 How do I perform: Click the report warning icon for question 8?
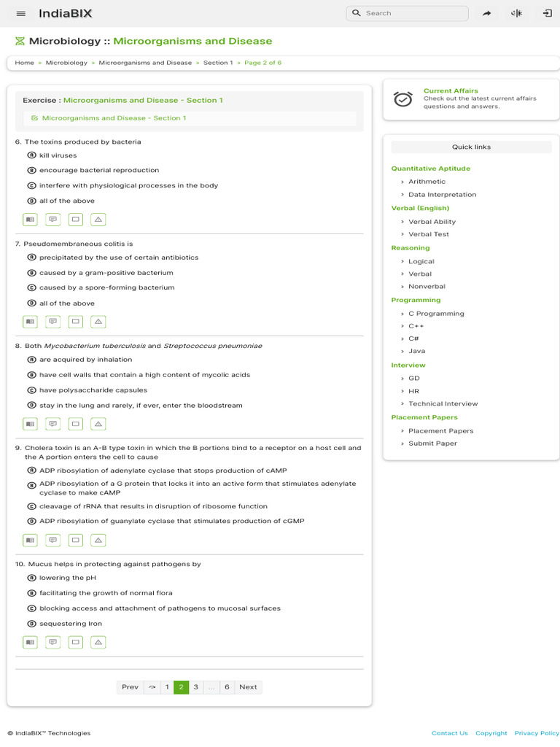pos(98,423)
